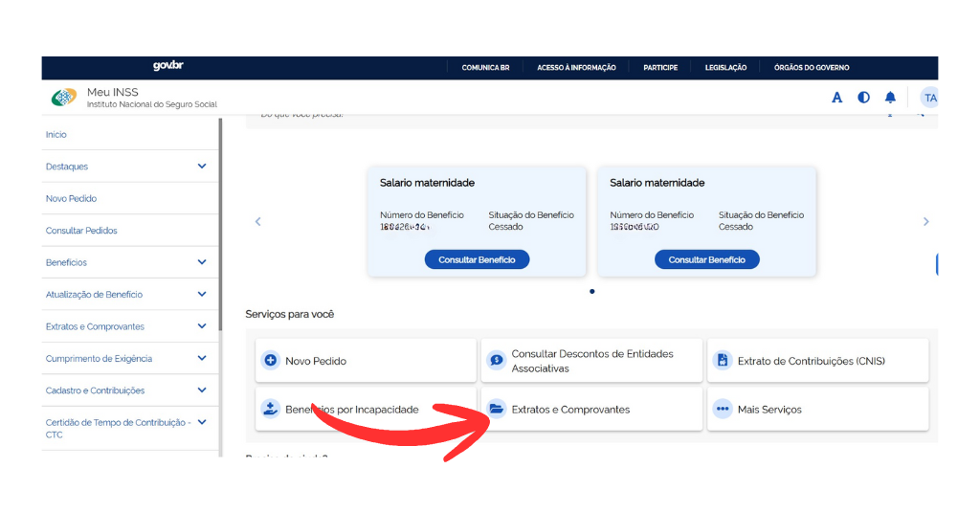Click first Consultar Benefício button
The height and width of the screenshot is (513, 980).
477,259
